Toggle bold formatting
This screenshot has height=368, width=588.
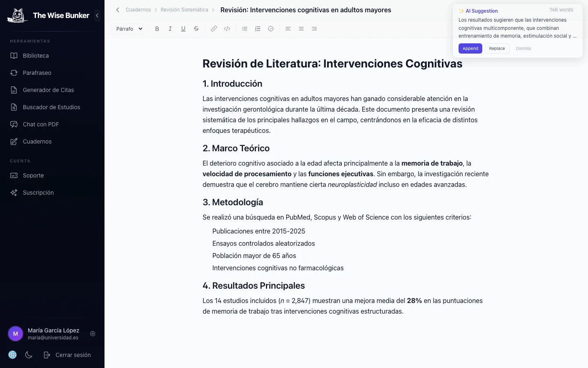(157, 29)
